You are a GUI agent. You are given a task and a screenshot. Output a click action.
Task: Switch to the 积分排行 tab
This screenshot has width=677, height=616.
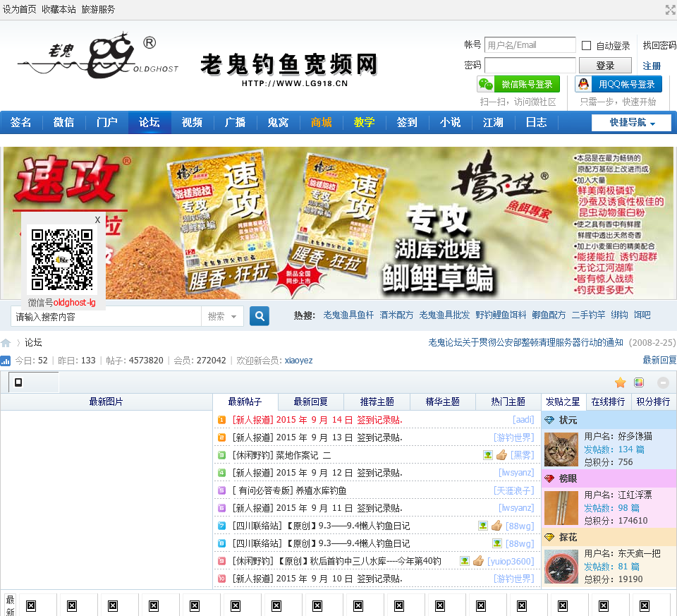click(x=653, y=401)
